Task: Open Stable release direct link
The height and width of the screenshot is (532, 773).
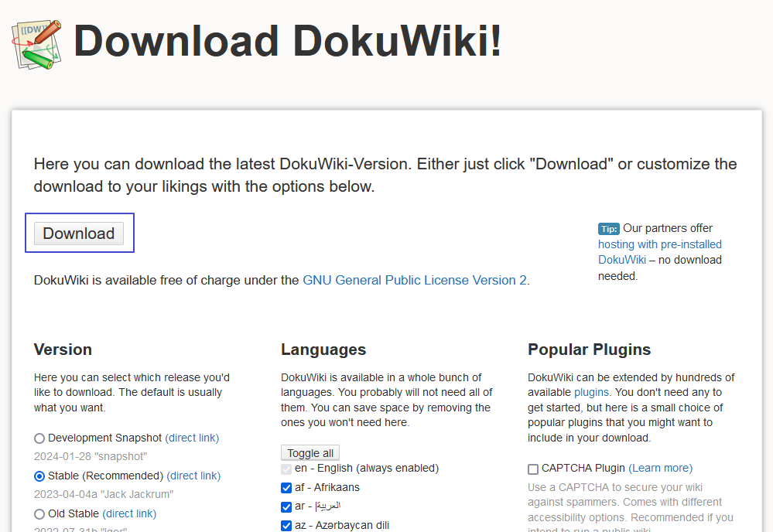Action: click(x=193, y=476)
